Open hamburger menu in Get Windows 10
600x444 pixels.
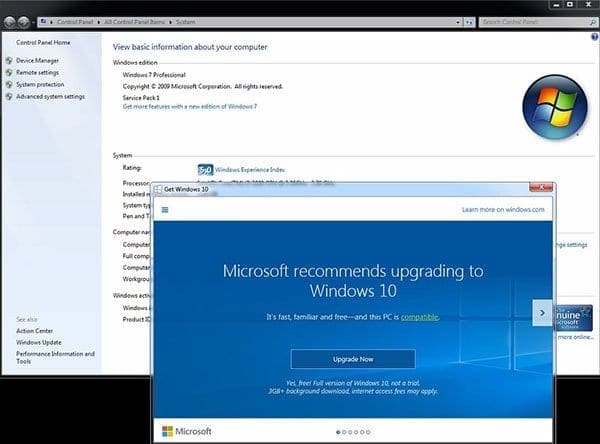coord(165,210)
